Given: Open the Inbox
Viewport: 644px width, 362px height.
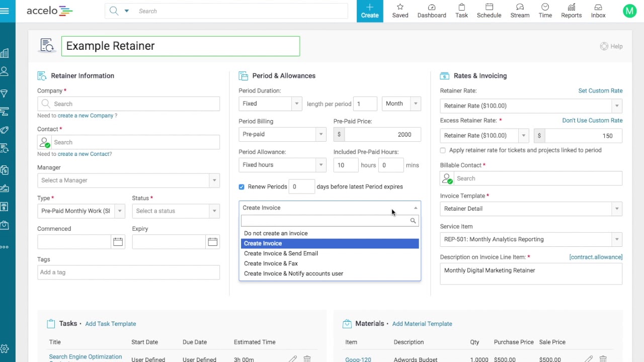Looking at the screenshot, I should coord(598,11).
